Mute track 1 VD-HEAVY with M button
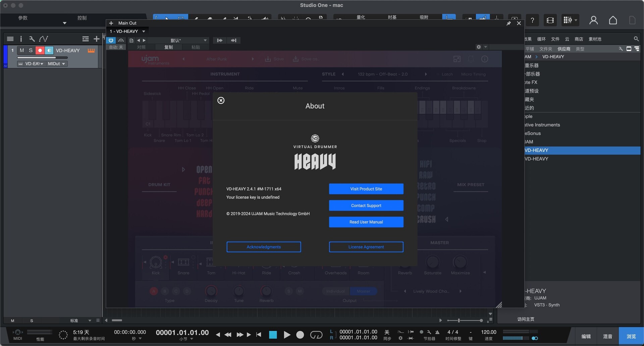 22,50
